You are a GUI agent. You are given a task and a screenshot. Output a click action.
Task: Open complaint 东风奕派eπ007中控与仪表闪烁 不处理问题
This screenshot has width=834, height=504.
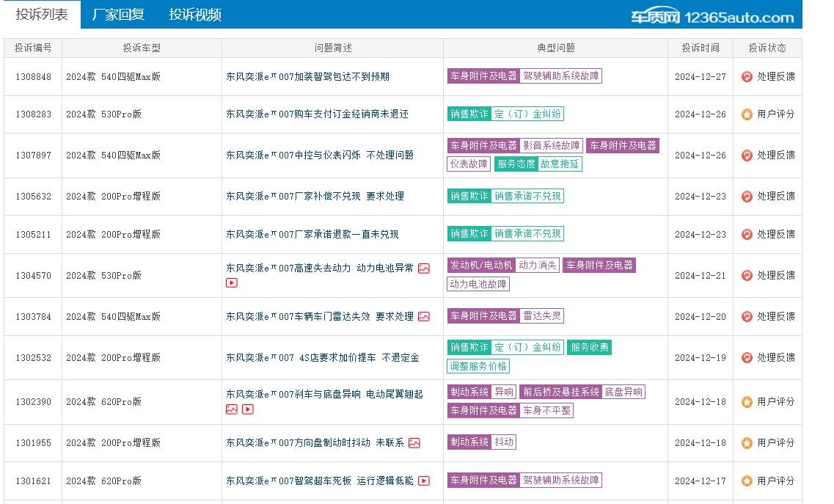click(320, 155)
